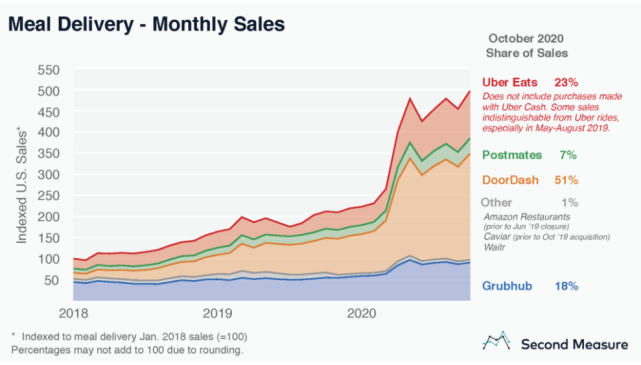
Task: Click the October 2020 Share of Sales heading
Action: pos(527,46)
